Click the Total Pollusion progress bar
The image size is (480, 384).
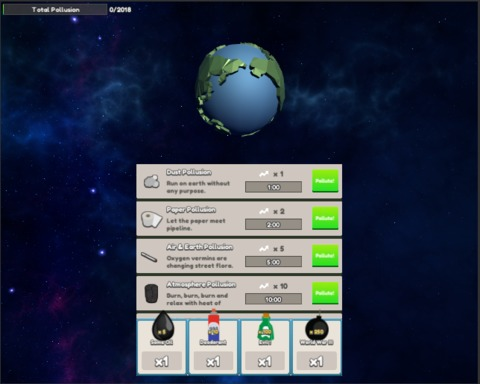(x=55, y=10)
